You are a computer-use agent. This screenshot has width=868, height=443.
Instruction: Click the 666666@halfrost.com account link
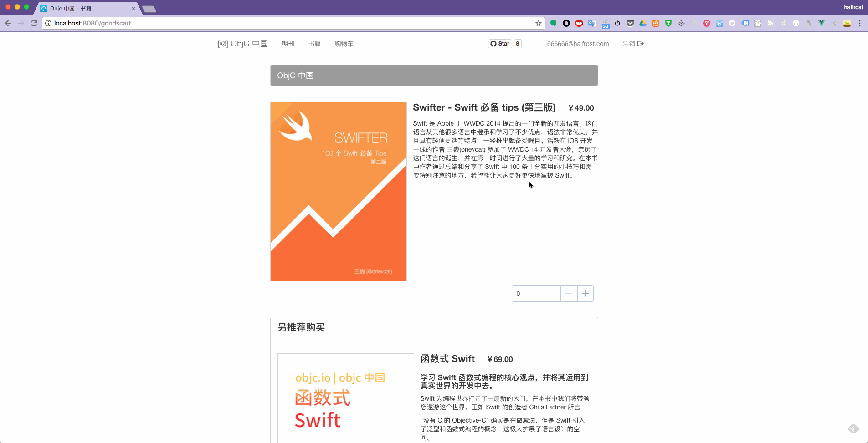click(578, 44)
